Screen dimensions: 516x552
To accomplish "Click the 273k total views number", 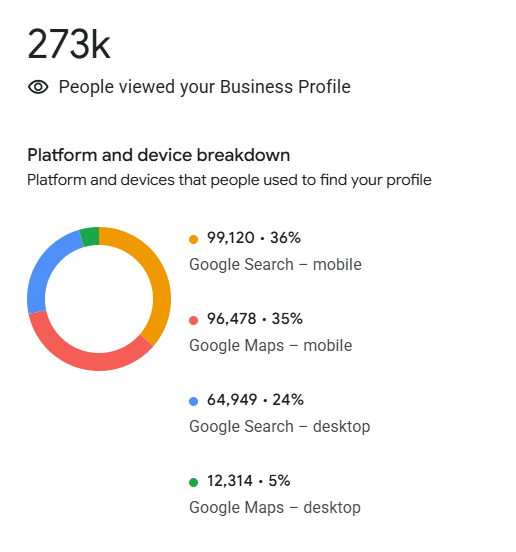I will 69,44.
